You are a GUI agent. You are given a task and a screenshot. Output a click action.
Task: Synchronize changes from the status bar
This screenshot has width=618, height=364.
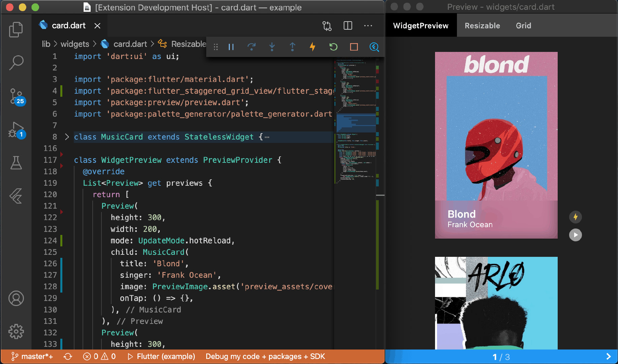[x=68, y=357]
